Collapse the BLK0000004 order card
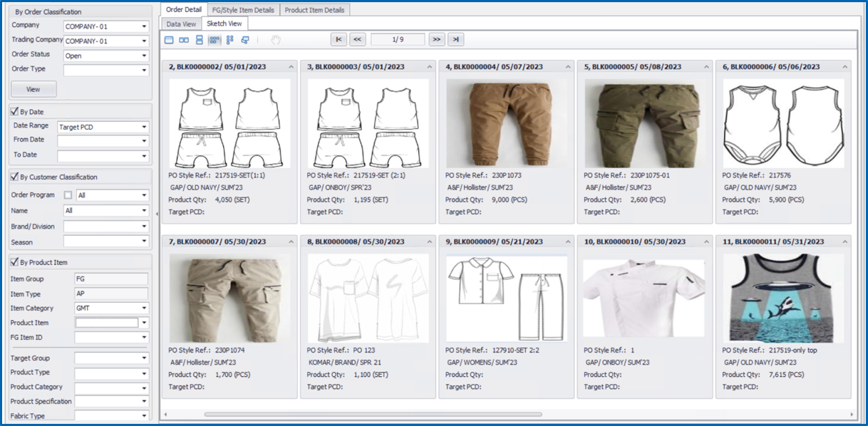The image size is (868, 426). coord(569,67)
